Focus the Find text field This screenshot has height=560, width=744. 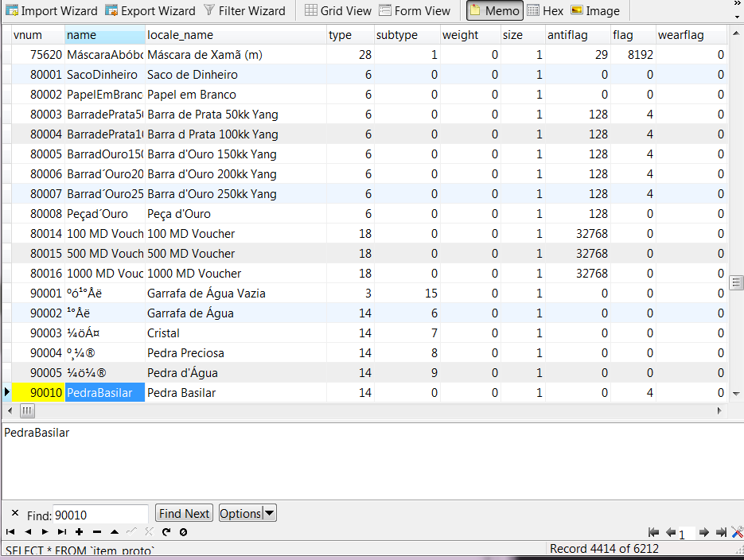100,515
